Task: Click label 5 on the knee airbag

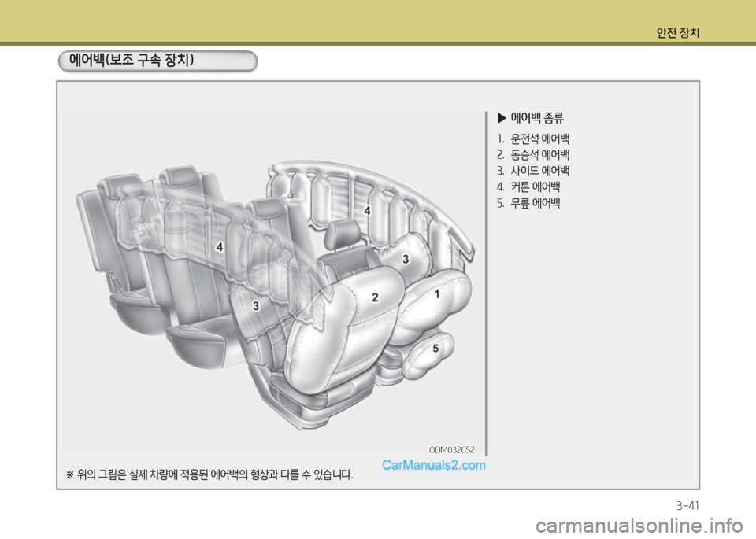Action: click(x=435, y=349)
